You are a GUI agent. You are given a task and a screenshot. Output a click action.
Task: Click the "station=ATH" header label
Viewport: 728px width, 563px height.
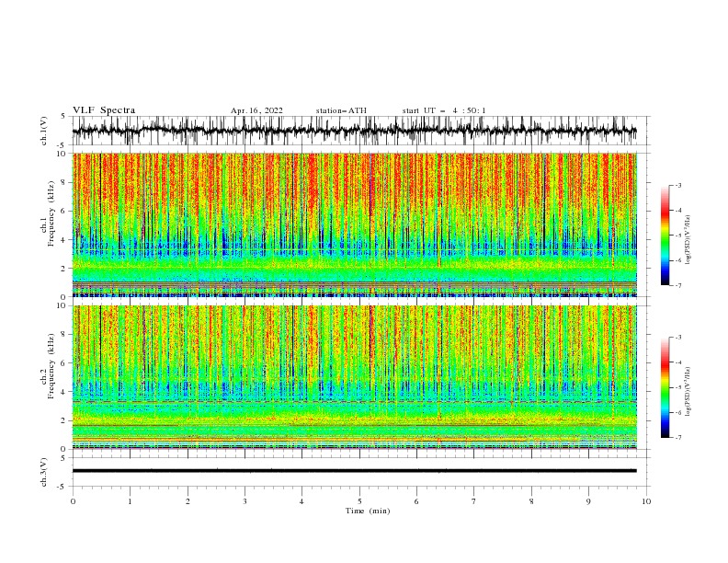click(x=341, y=110)
